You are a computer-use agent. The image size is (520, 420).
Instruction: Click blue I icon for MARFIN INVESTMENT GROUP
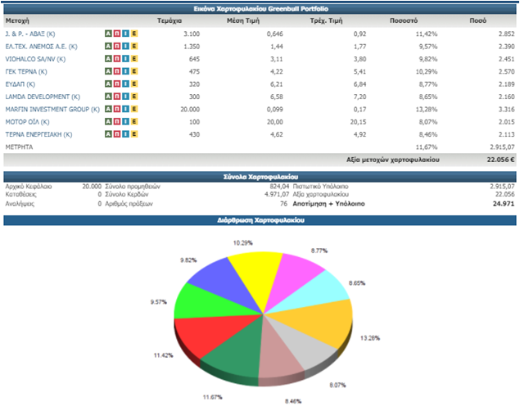click(x=125, y=109)
